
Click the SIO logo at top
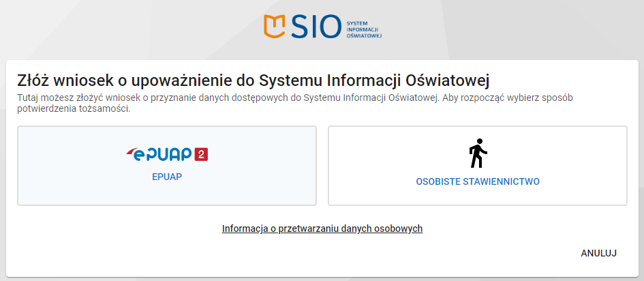click(323, 27)
